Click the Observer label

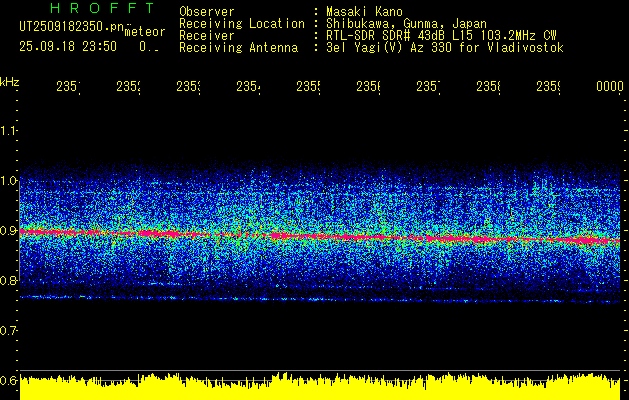tap(207, 12)
